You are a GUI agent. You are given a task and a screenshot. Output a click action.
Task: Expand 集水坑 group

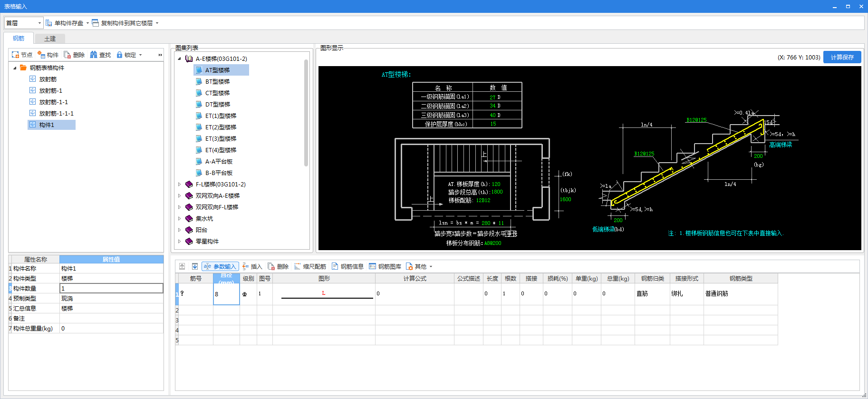[179, 218]
